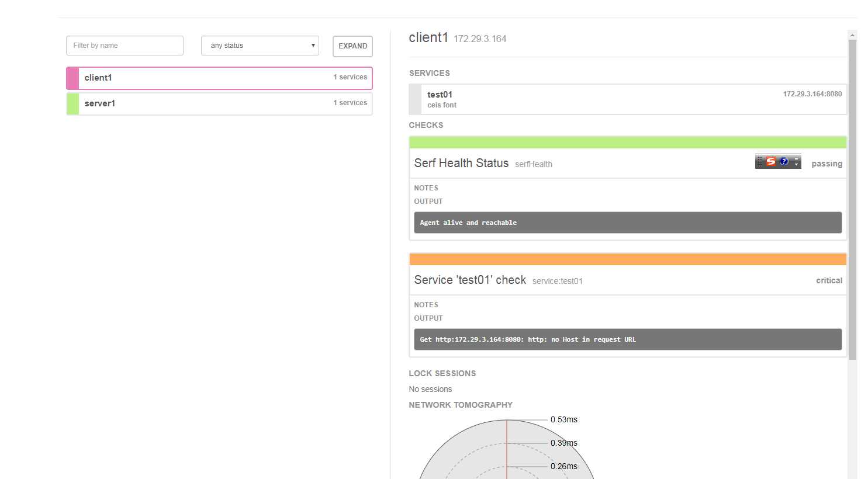Minimize the floating input toolbar
The image size is (868, 479).
[796, 158]
